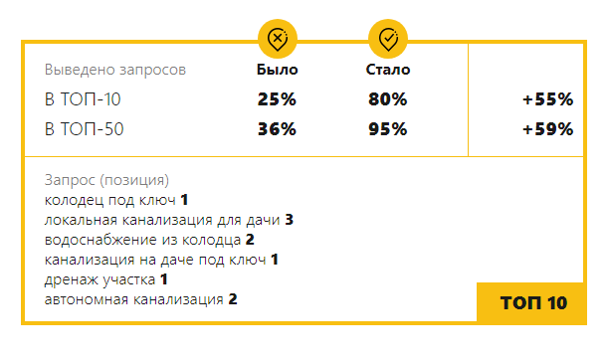
Task: Click the yellow ТОП 10 badge
Action: pos(531,303)
